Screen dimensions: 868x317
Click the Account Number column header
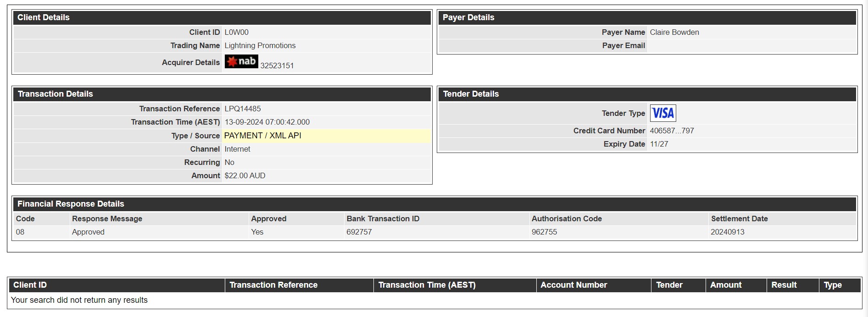tap(594, 285)
